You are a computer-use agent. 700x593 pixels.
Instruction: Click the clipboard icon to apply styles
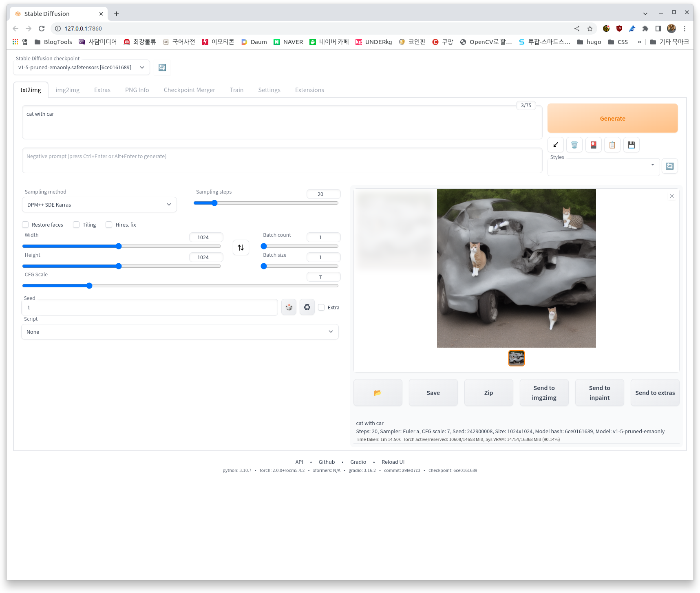[x=612, y=145]
